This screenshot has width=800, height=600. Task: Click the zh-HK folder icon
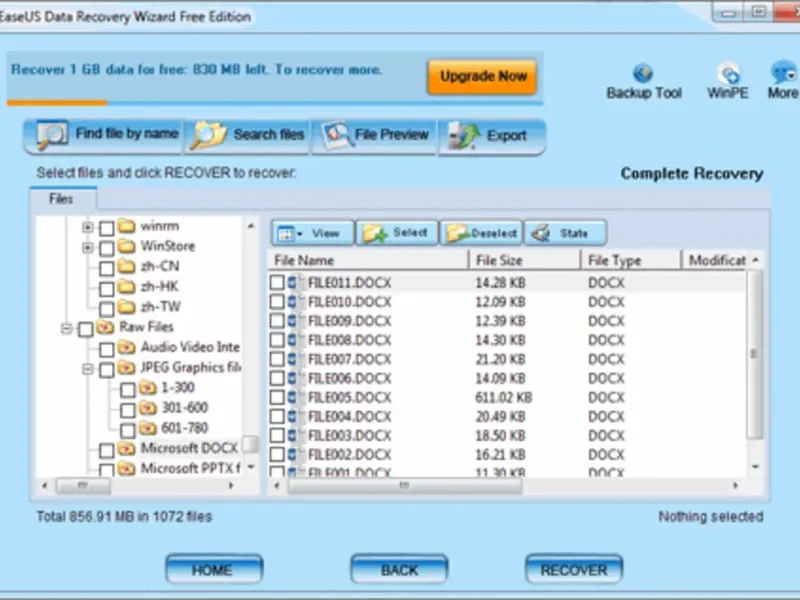(126, 286)
